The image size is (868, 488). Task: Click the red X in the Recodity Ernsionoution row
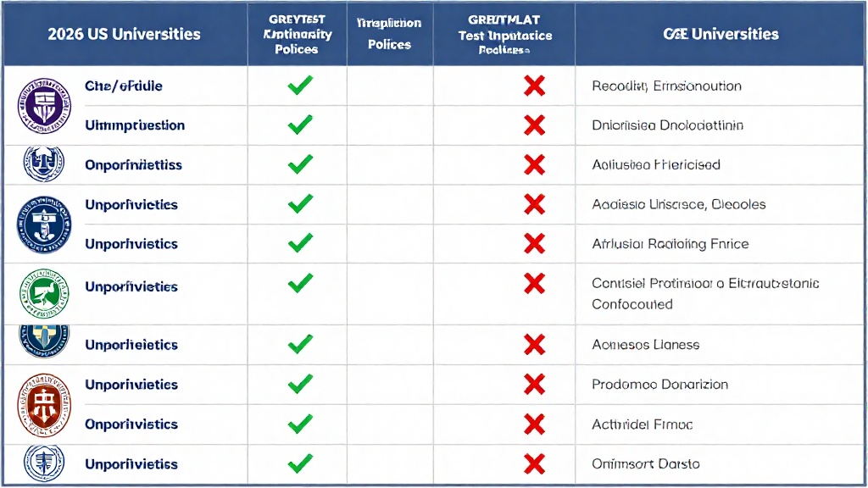click(x=534, y=86)
